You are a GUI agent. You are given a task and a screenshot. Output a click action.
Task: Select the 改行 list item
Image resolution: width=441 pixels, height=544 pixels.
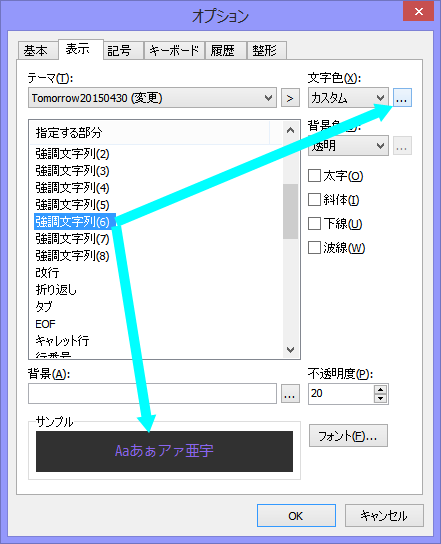point(48,273)
